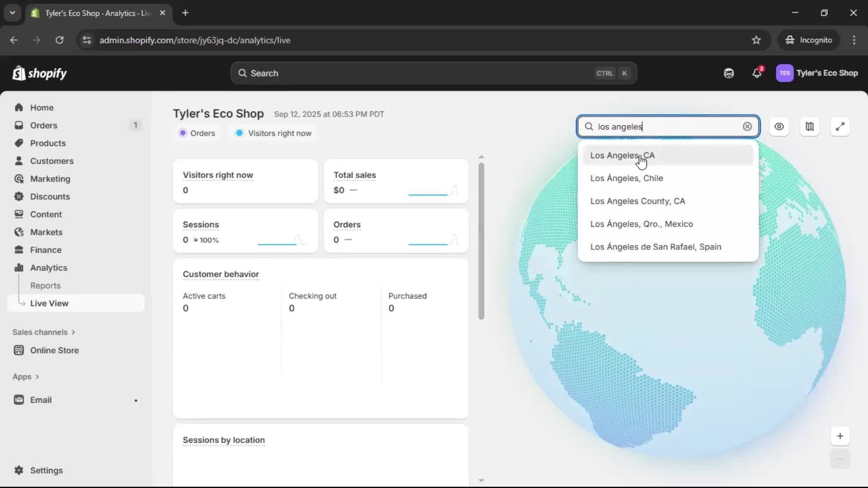Select Los Angeles, CA from the suggestions
Viewport: 868px width, 488px height.
(623, 155)
